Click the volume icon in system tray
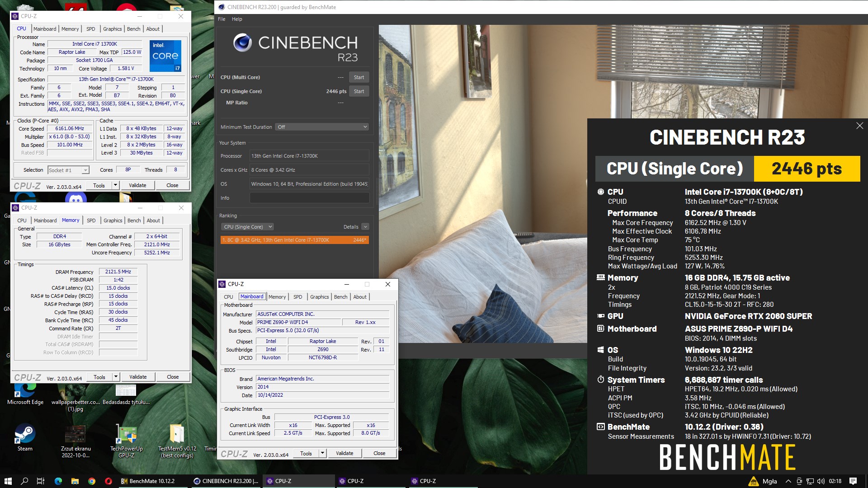Viewport: 868px width, 488px height. tap(821, 481)
